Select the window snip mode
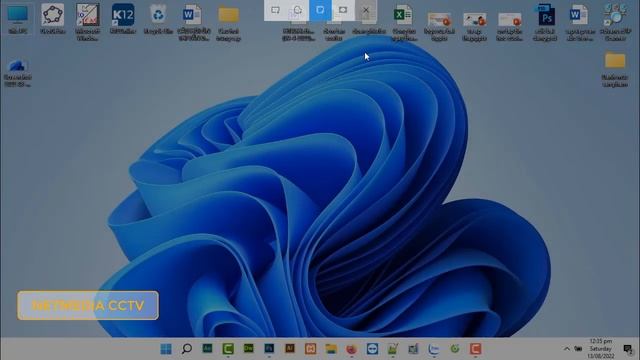 tap(320, 10)
